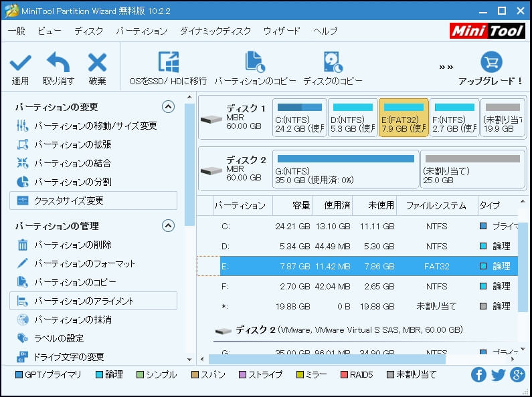Click the sidebar scroll-down arrow
Viewport: 532px width, 397px height.
click(x=189, y=360)
